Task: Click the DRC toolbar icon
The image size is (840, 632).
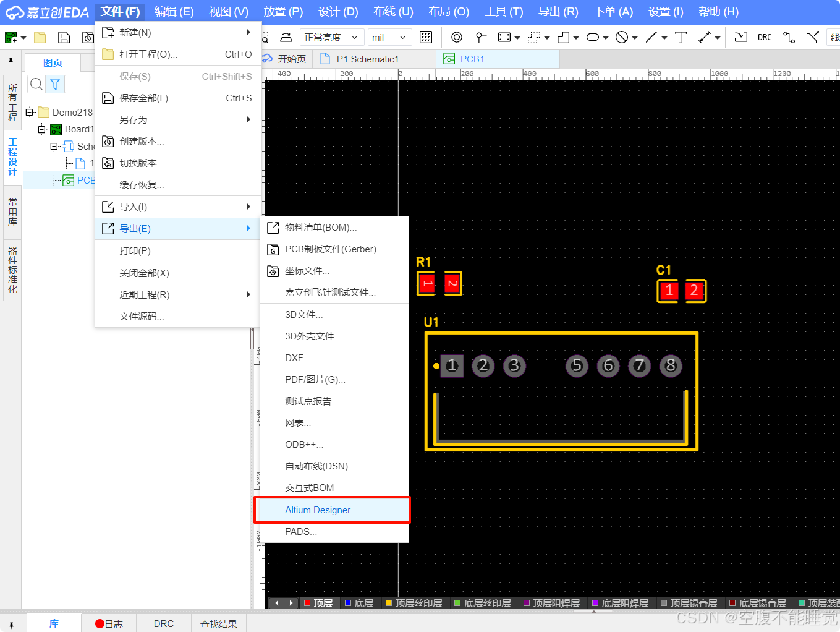Action: pos(765,37)
